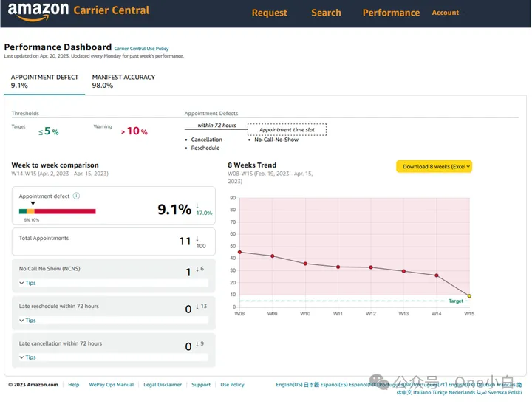This screenshot has width=532, height=404.
Task: Open the Request menu
Action: [270, 13]
